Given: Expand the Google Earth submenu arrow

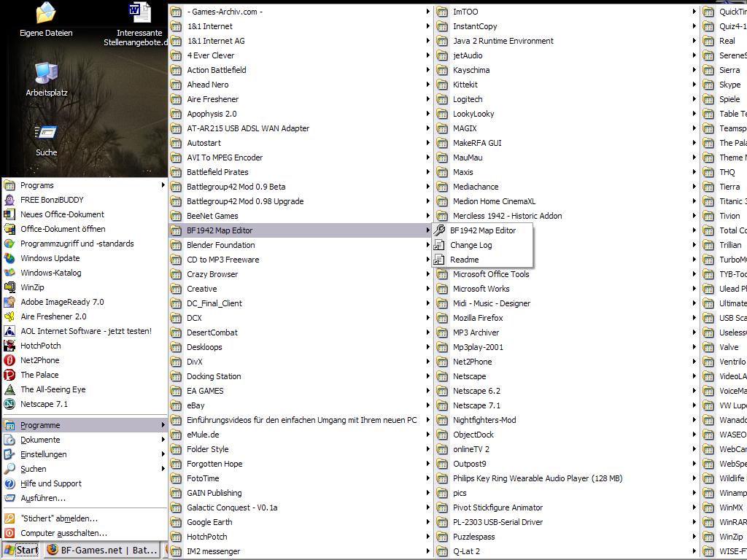Looking at the screenshot, I should click(427, 522).
